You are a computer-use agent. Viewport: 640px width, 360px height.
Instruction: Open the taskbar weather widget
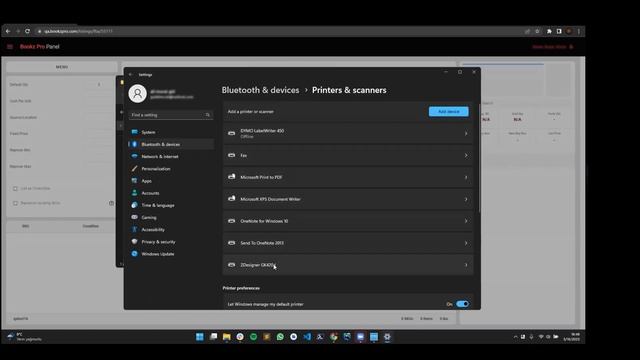coord(25,337)
